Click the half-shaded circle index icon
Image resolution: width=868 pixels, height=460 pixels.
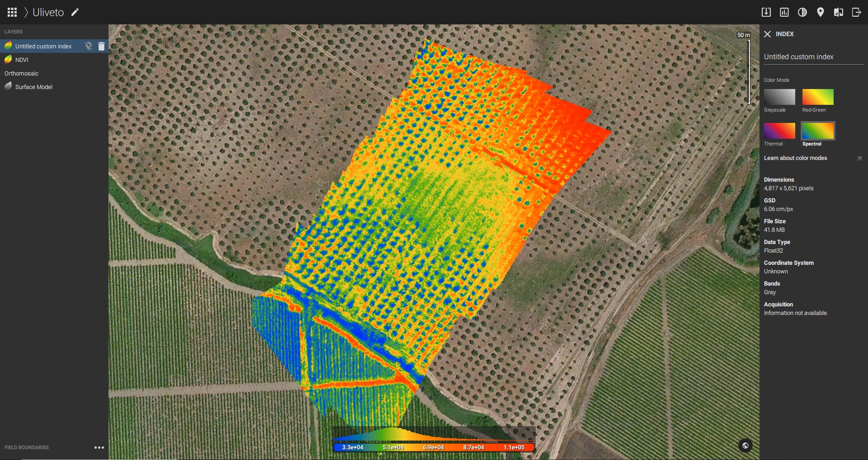pyautogui.click(x=802, y=12)
